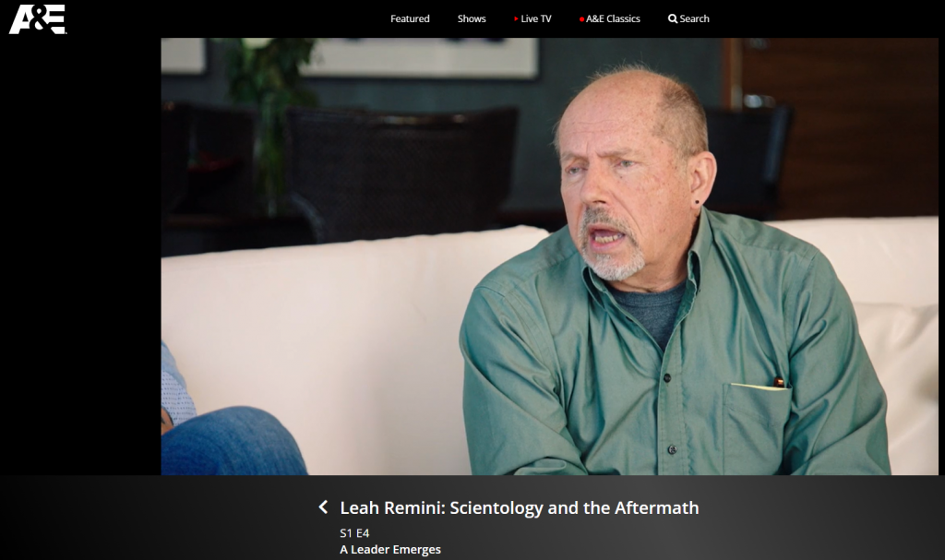Viewport: 945px width, 560px height.
Task: Click the S1 E4 episode label
Action: pos(354,533)
